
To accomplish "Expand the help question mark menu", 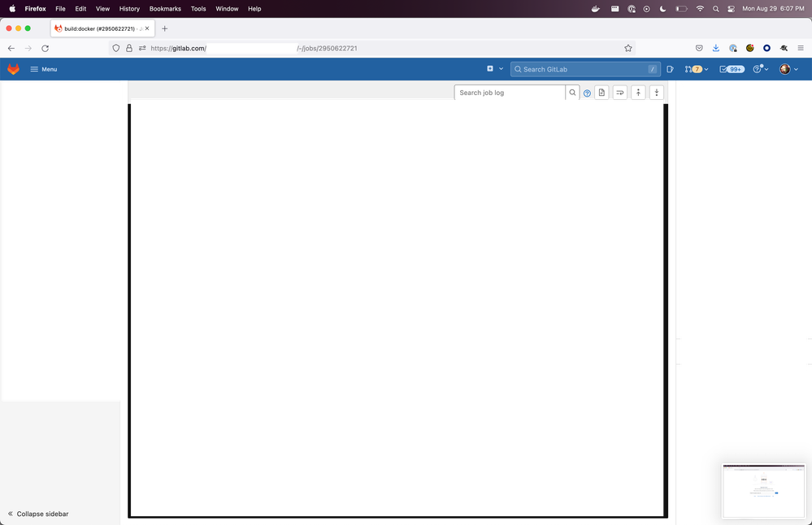I will (758, 69).
